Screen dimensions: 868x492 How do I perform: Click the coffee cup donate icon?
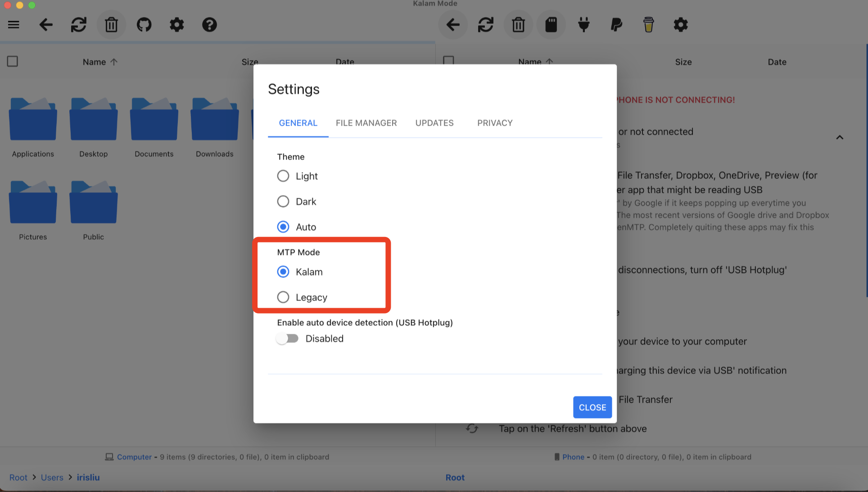click(x=648, y=25)
